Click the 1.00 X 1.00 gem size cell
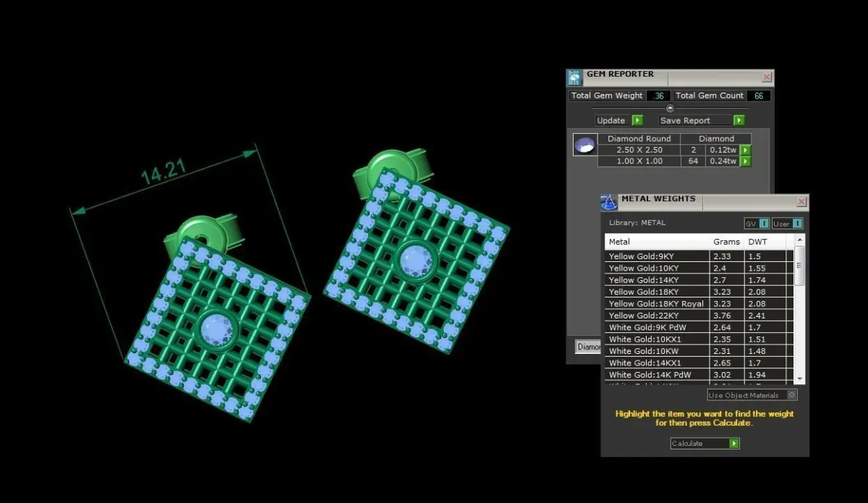This screenshot has height=503, width=868. point(639,161)
